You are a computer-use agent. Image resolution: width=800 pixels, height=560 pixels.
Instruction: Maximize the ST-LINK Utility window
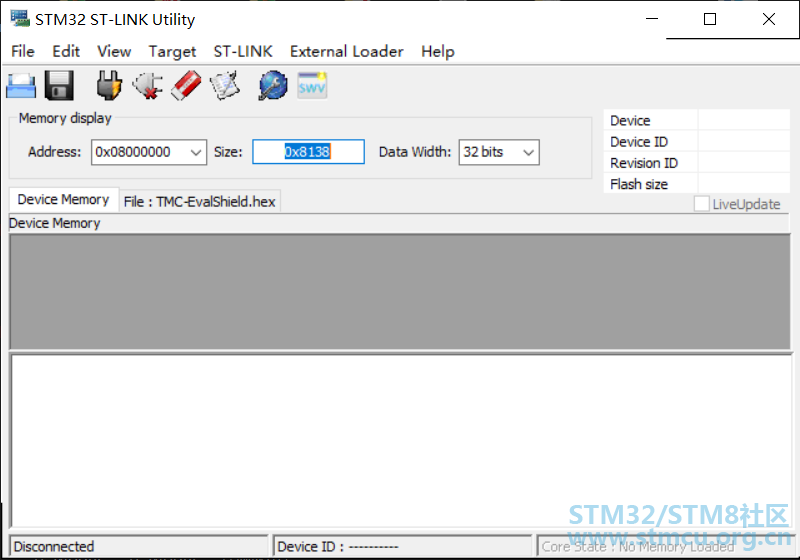point(710,19)
